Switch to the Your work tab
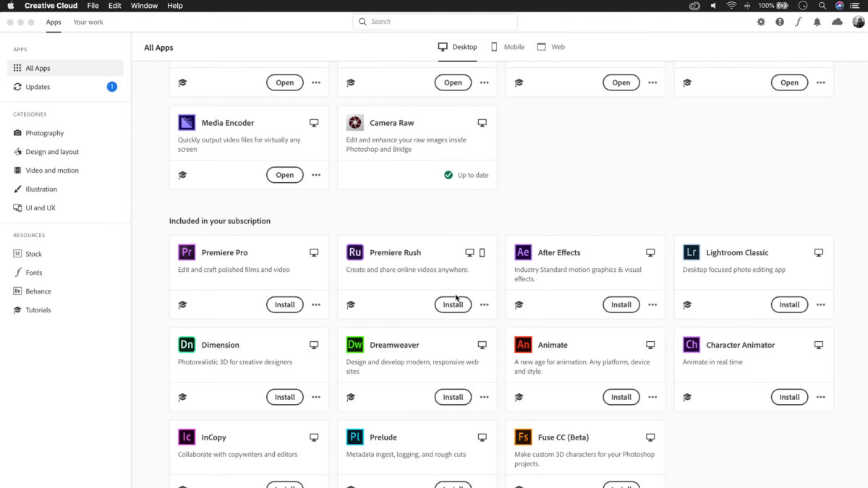The height and width of the screenshot is (488, 868). click(88, 22)
